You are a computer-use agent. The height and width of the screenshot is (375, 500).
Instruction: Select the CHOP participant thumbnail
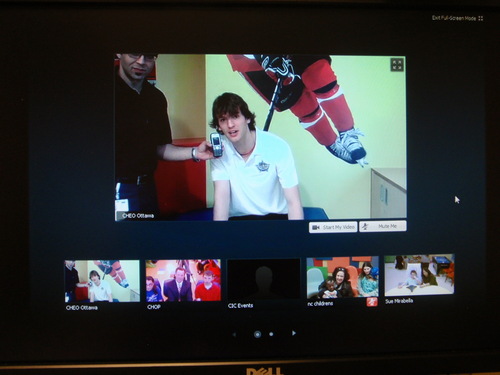coord(183,280)
